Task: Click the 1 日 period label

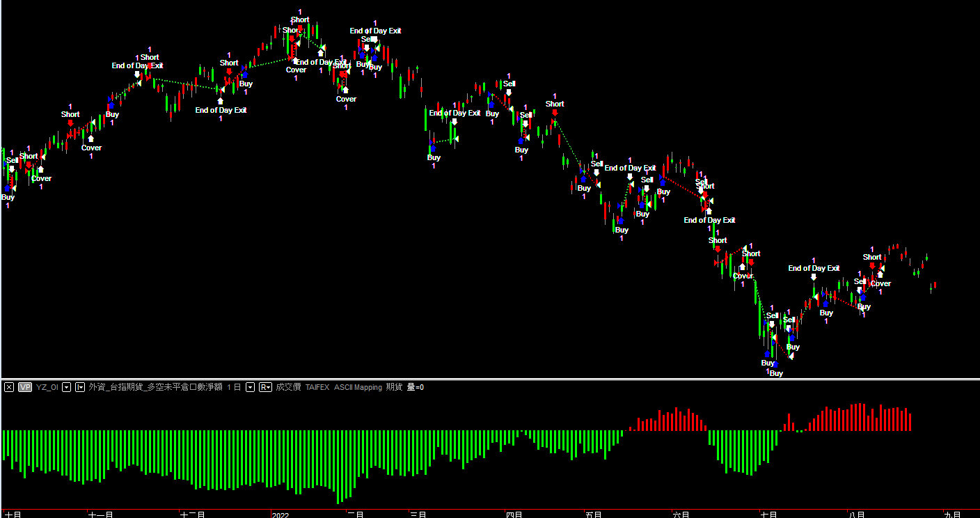Action: tap(234, 387)
